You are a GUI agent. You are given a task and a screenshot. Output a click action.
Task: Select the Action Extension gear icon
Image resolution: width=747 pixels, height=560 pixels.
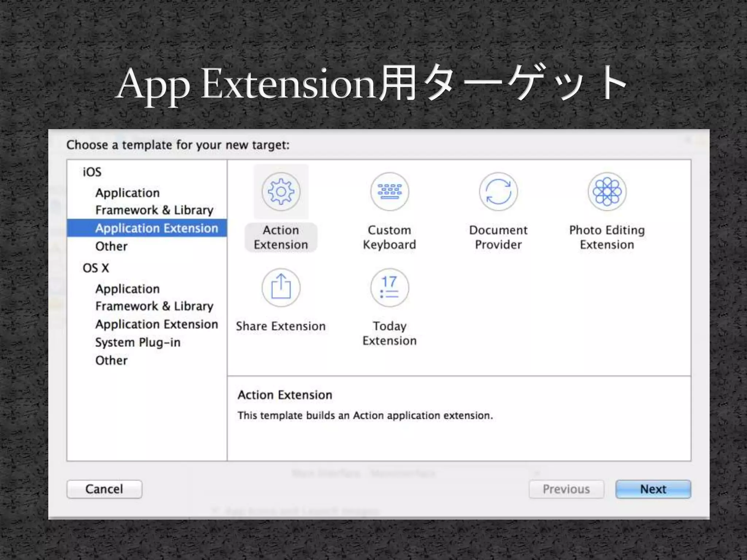(281, 191)
